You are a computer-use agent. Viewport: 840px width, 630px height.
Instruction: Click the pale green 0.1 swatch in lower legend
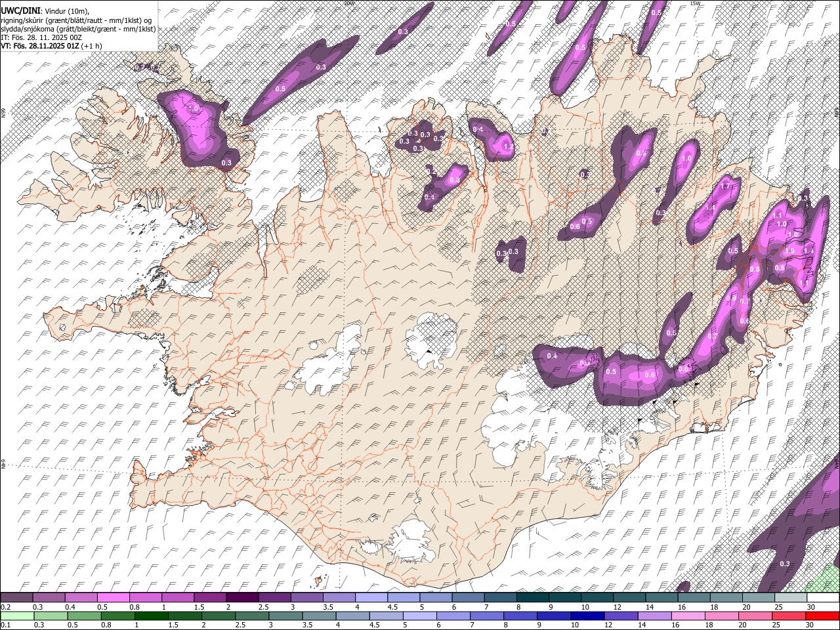coord(16,616)
